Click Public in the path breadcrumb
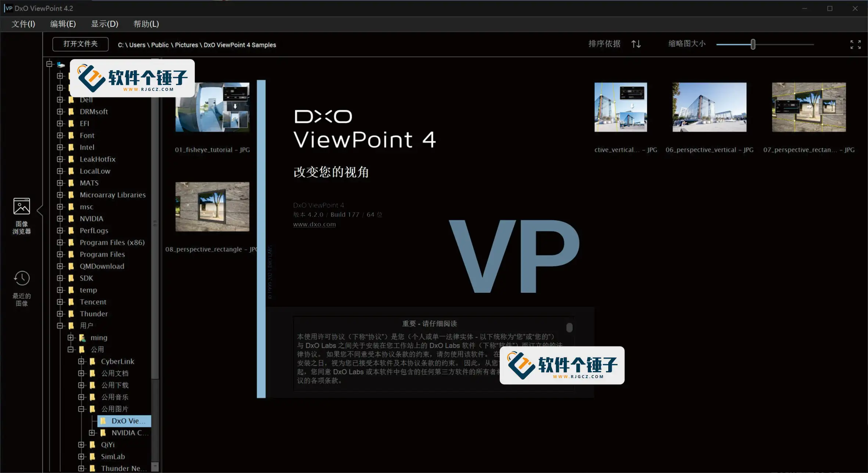 [160, 45]
